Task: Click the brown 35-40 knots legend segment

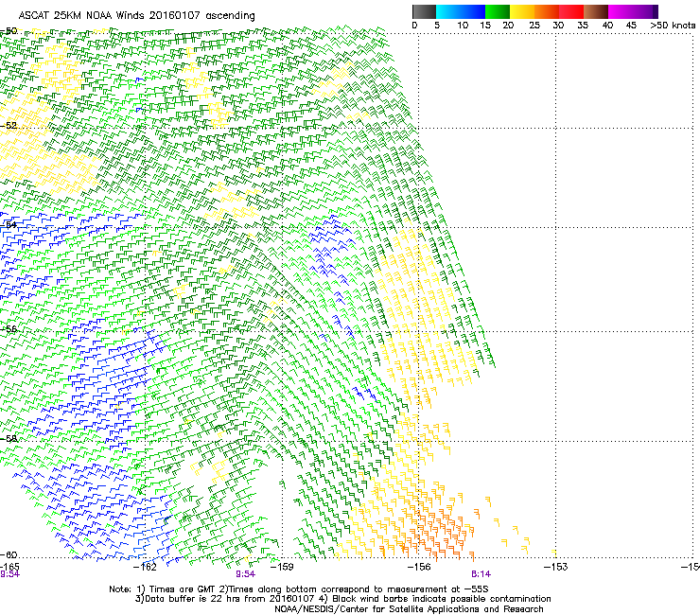Action: 596,11
